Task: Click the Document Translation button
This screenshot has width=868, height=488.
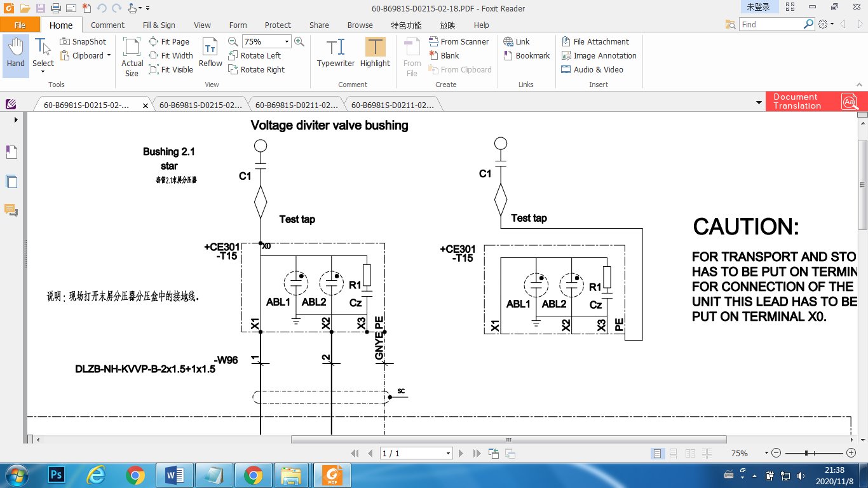Action: click(x=817, y=102)
